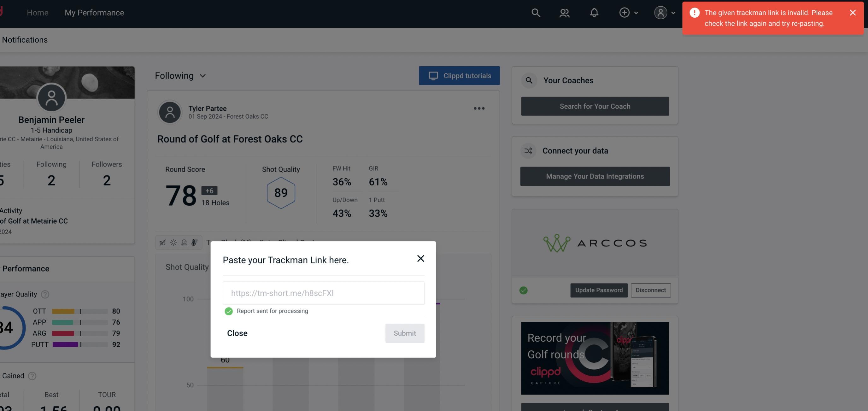This screenshot has width=868, height=411.
Task: Click the user profile avatar icon
Action: pos(660,12)
